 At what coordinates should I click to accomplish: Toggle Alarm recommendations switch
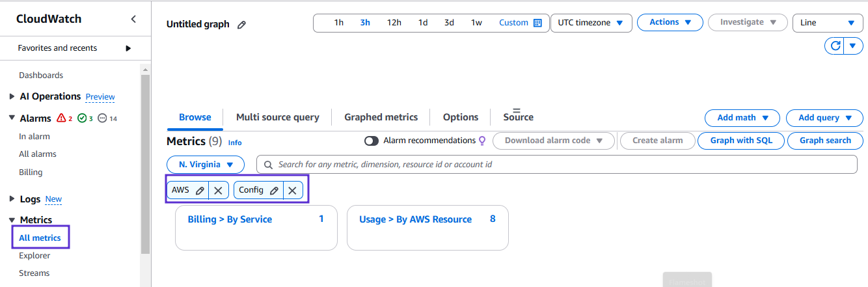coord(372,141)
